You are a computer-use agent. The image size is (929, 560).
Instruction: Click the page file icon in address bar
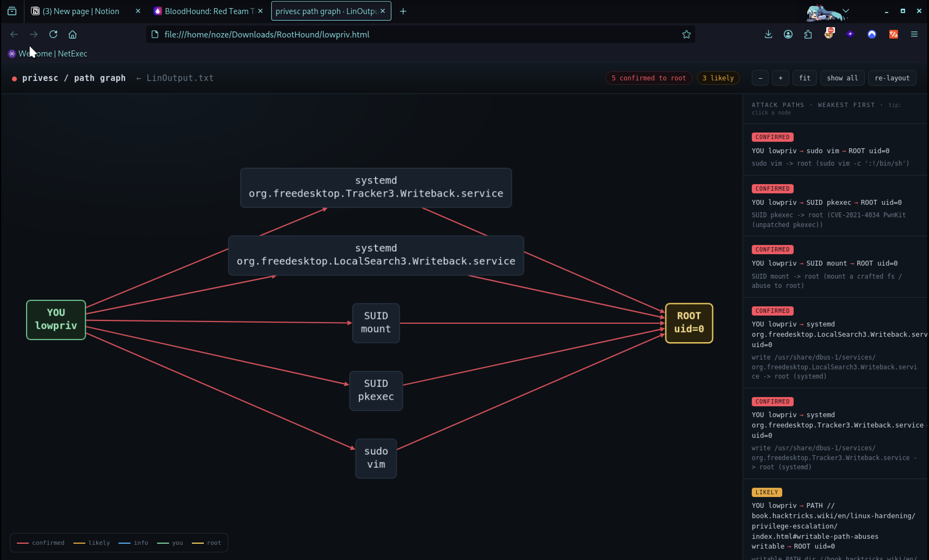tap(155, 34)
